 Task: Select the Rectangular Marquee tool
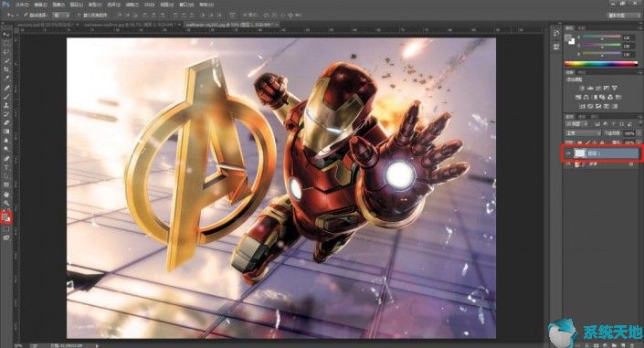pos(6,44)
